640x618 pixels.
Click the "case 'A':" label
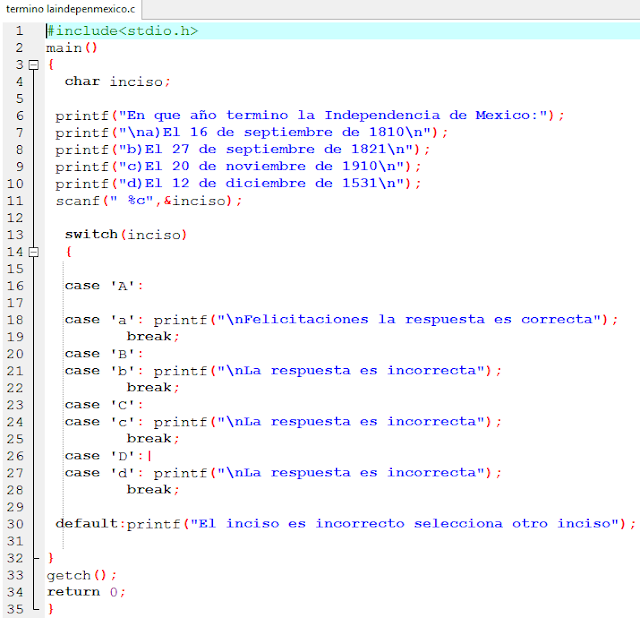104,286
